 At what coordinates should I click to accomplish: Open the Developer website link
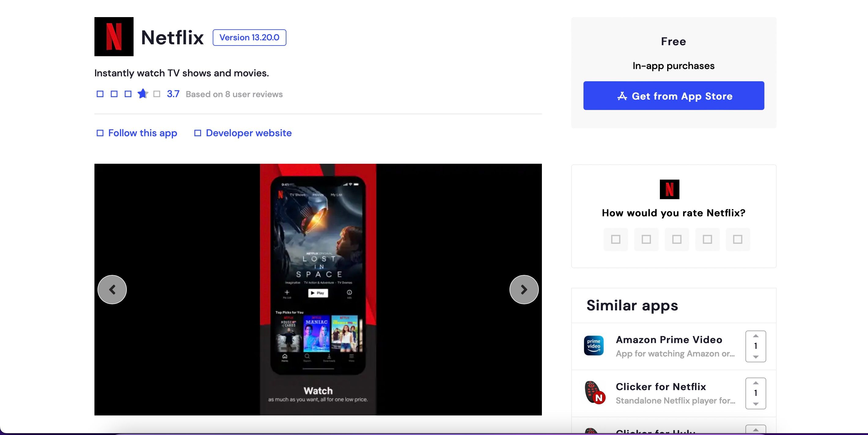coord(249,133)
